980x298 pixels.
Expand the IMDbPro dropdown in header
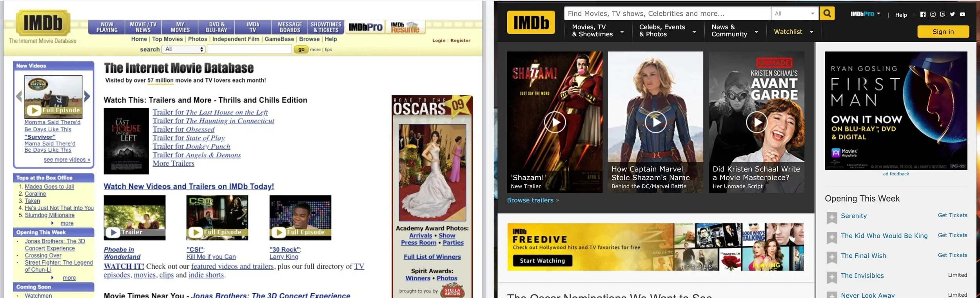pyautogui.click(x=865, y=14)
